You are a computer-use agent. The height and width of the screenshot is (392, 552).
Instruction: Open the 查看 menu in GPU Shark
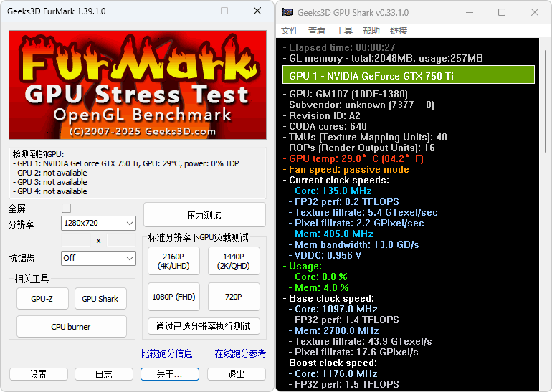pos(317,31)
